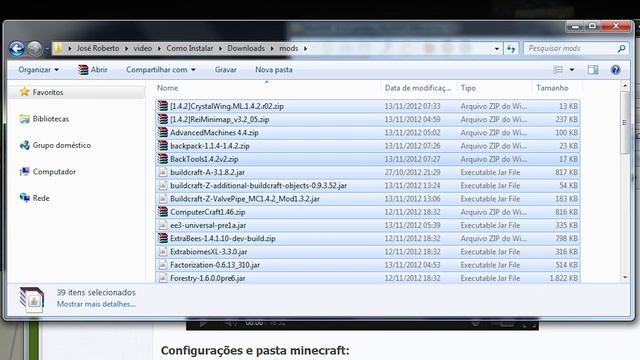This screenshot has height=360, width=640.
Task: Open the address bar history dropdown
Action: [x=497, y=49]
